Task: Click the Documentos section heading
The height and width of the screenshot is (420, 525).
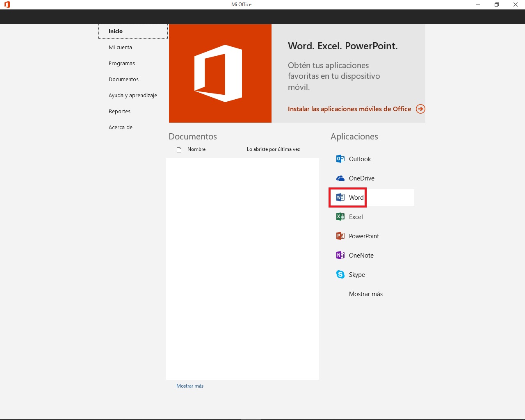Action: tap(193, 137)
